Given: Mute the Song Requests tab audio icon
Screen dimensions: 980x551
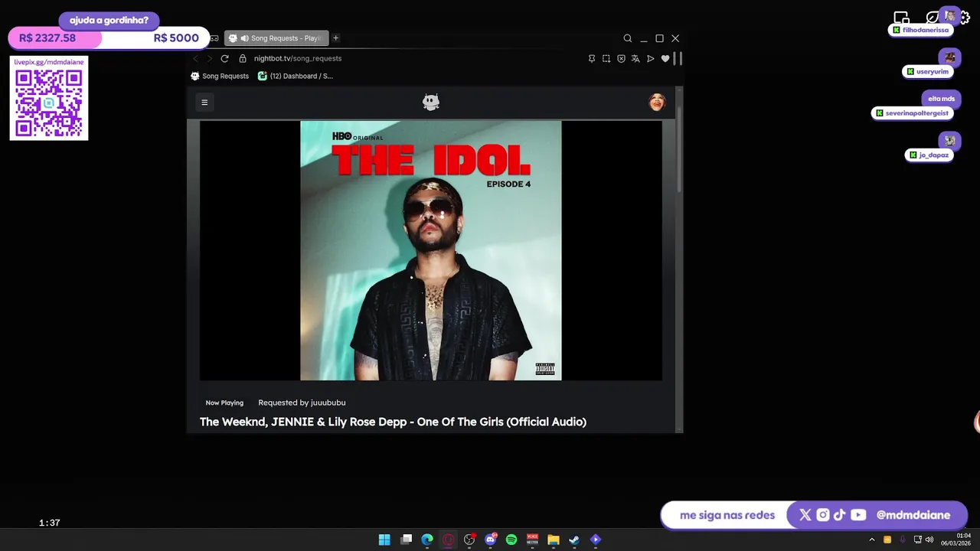Looking at the screenshot, I should (x=244, y=38).
